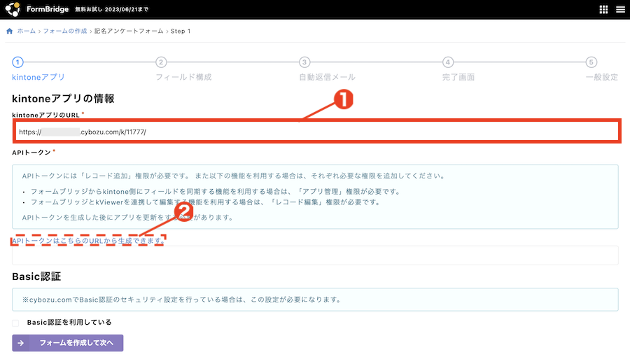Click the kintoneアプリのURL input field
Image resolution: width=630 pixels, height=364 pixels.
(316, 132)
